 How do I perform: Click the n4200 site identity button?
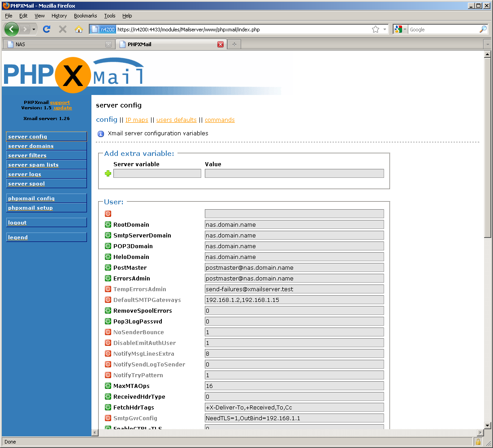(x=103, y=29)
